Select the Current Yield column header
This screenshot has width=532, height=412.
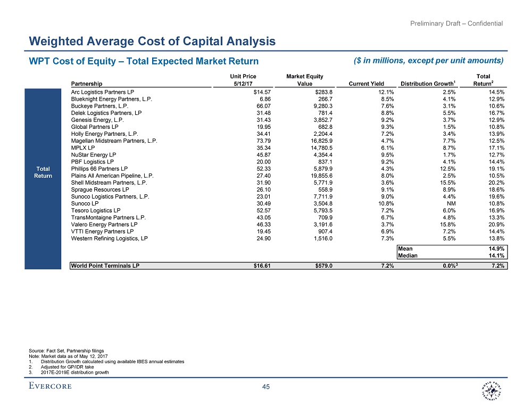click(366, 83)
